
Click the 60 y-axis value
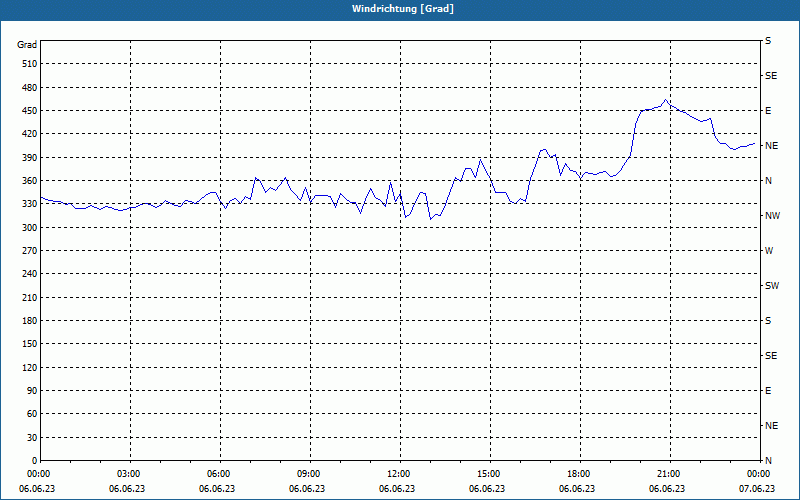click(32, 414)
